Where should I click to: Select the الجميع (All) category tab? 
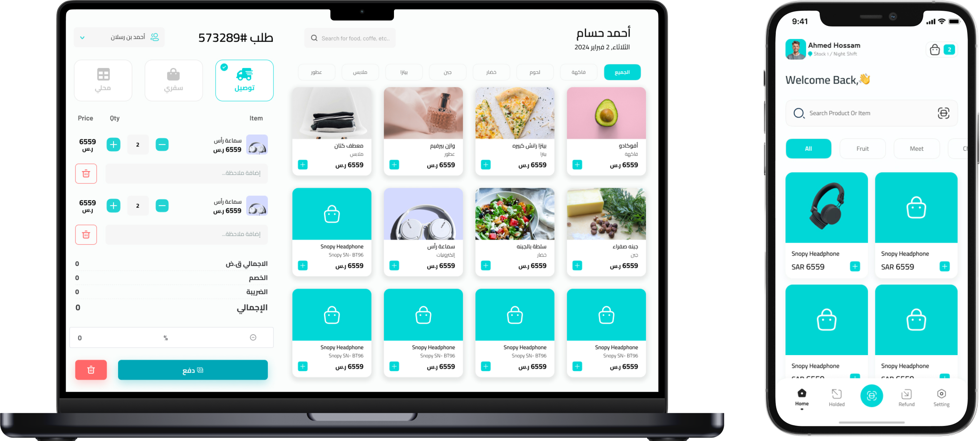[x=621, y=72]
